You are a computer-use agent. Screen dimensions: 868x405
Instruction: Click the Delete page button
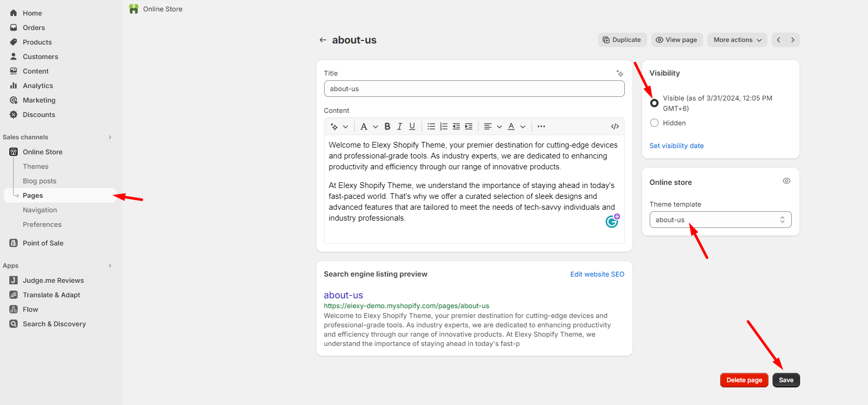(744, 380)
